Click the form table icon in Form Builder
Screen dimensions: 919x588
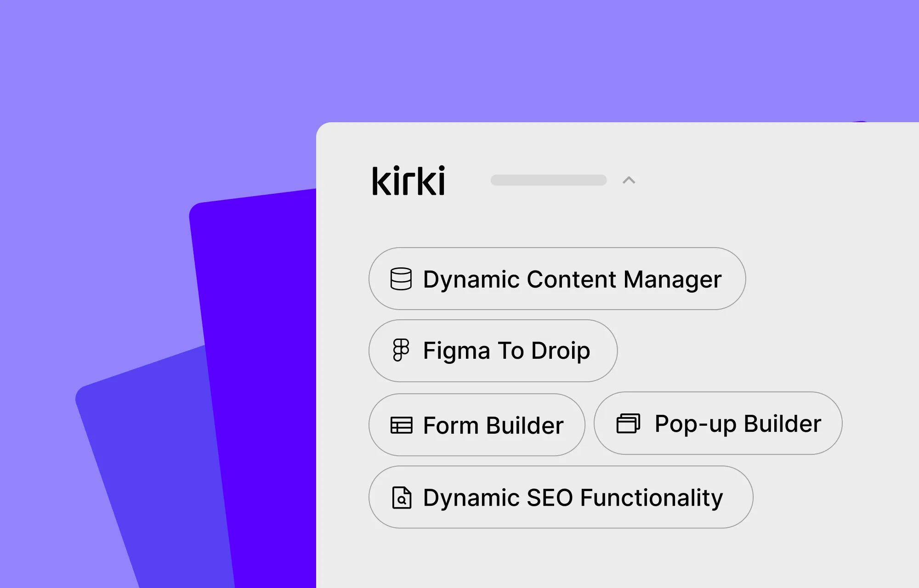(401, 425)
